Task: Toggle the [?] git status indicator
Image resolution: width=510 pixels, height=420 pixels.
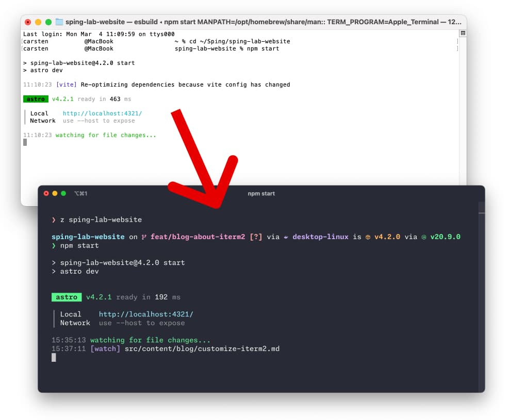Action: pyautogui.click(x=256, y=237)
